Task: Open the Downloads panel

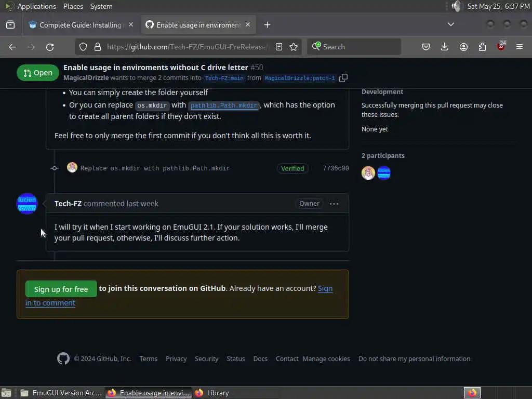Action: pyautogui.click(x=445, y=47)
